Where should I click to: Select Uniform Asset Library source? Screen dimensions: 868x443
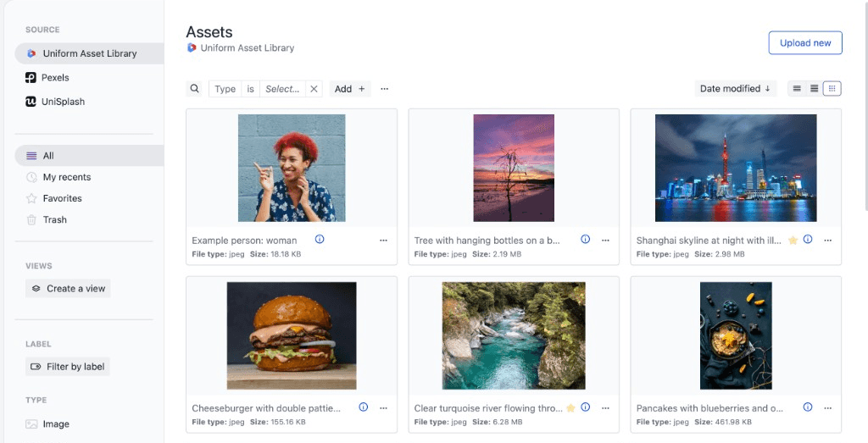[89, 53]
